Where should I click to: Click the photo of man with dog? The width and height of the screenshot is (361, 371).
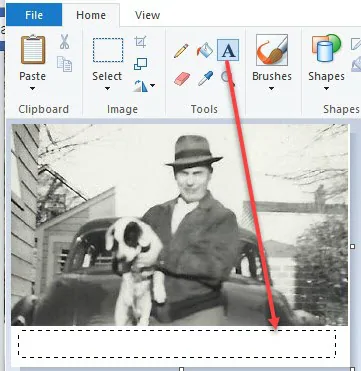tap(179, 225)
